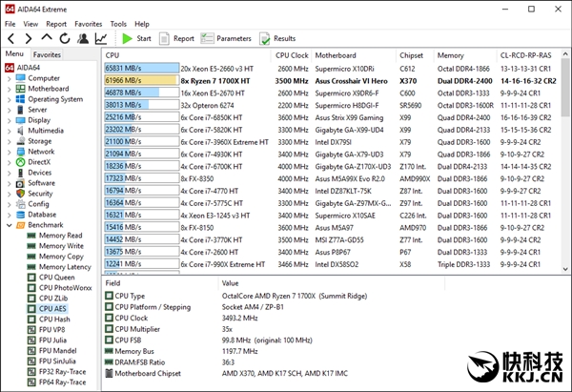Open the graph chart toolbar icon
This screenshot has height=392, width=572.
(101, 38)
